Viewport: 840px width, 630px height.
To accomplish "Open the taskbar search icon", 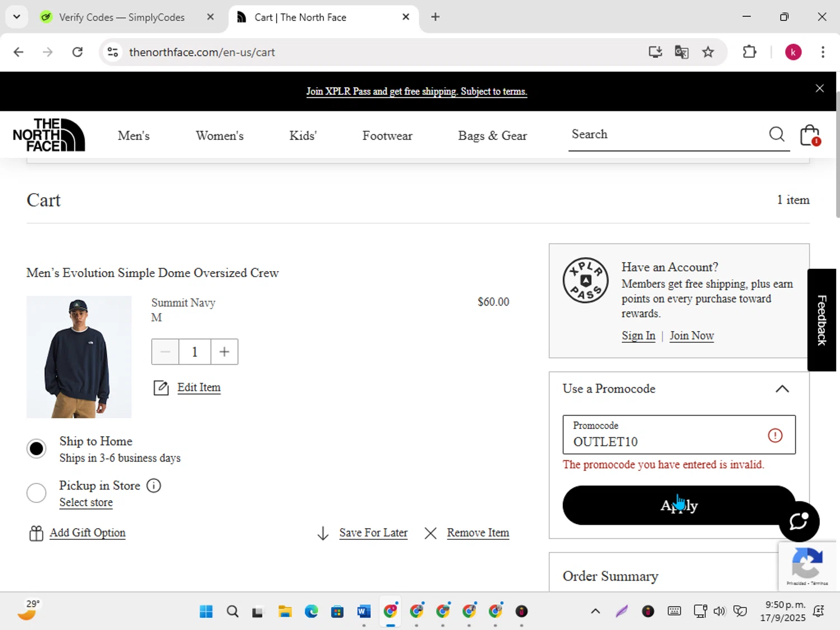I will click(232, 612).
